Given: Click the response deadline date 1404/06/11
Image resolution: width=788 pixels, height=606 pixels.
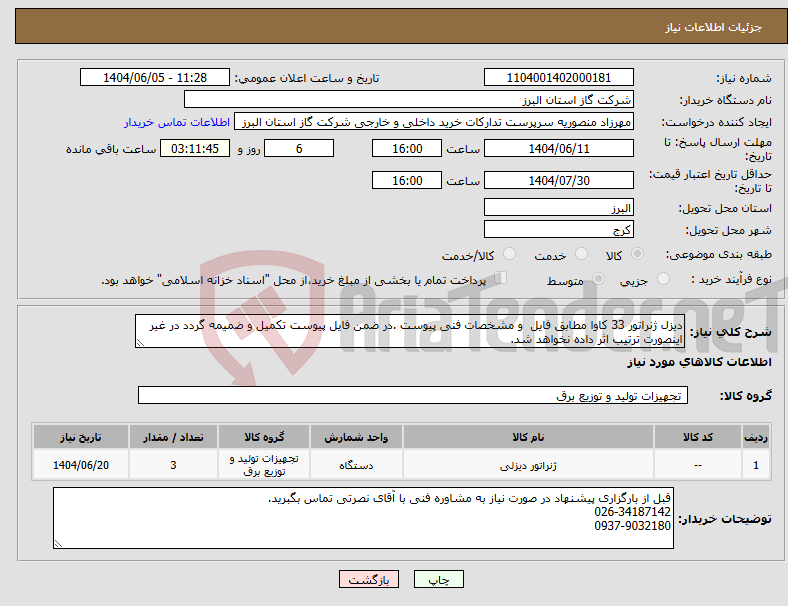Looking at the screenshot, I should (x=558, y=148).
